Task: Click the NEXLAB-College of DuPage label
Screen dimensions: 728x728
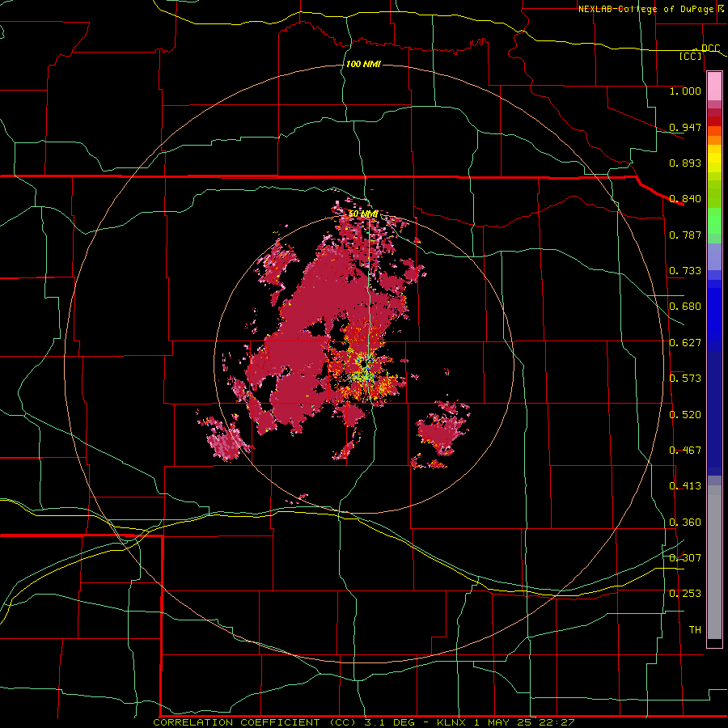Action: tap(647, 9)
